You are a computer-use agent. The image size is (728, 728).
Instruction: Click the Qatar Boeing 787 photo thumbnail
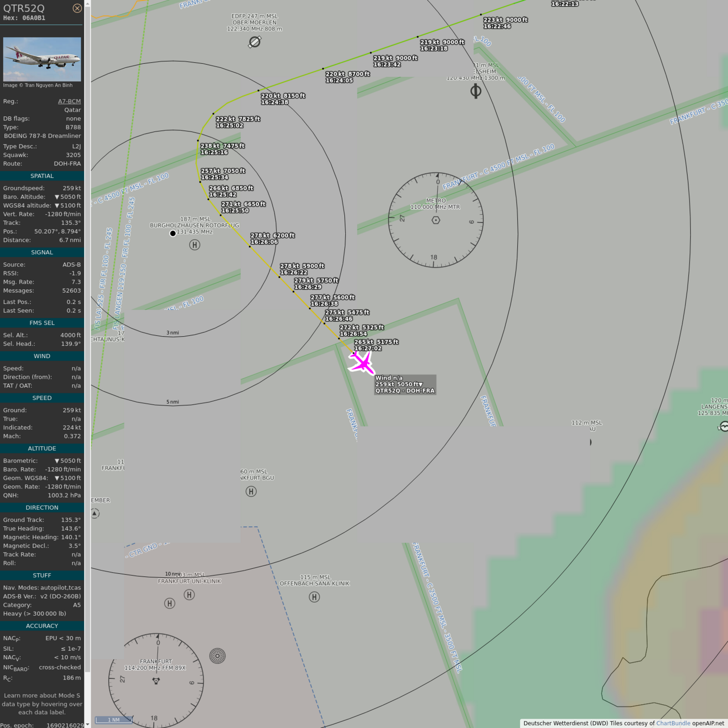[42, 59]
